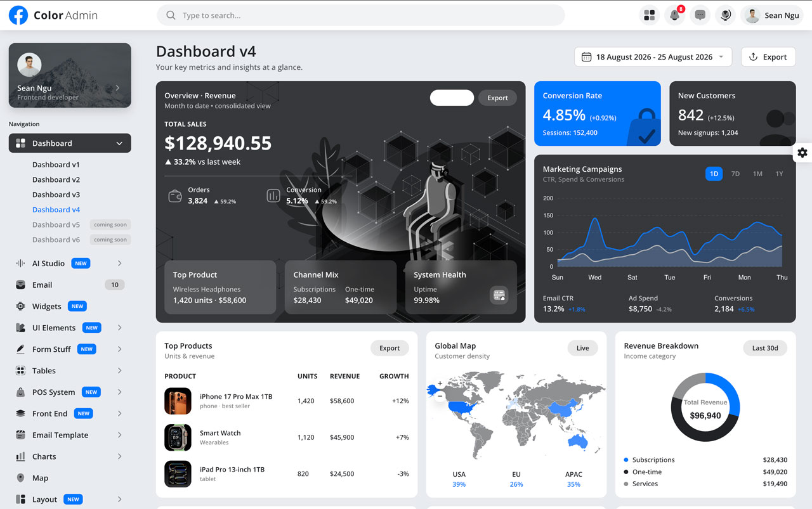812x509 pixels.
Task: Open Sean Ngu profile card in sidebar
Action: tap(70, 75)
